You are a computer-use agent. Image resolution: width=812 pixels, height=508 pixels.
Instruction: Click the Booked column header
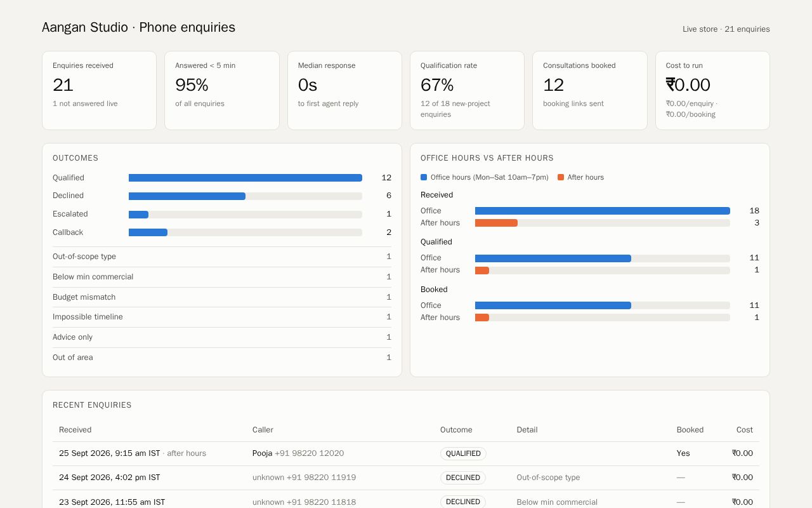point(690,430)
